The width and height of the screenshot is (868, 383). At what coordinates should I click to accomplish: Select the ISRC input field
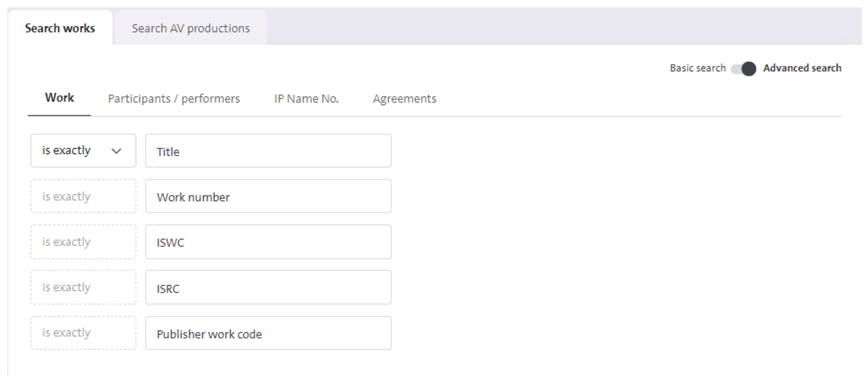[x=268, y=287]
